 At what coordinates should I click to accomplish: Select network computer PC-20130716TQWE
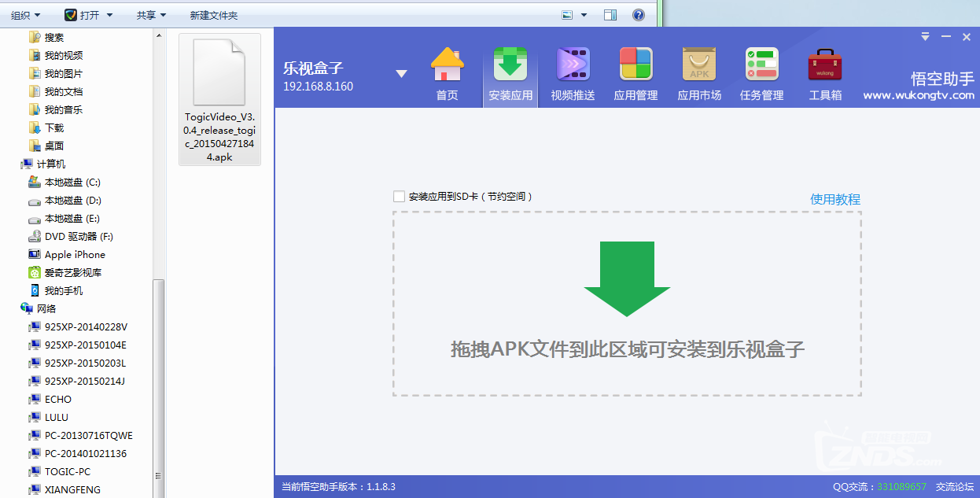tap(89, 435)
